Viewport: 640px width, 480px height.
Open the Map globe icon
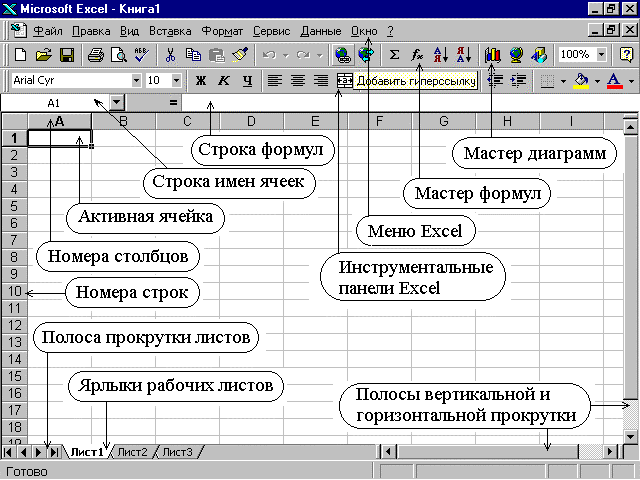tap(516, 55)
